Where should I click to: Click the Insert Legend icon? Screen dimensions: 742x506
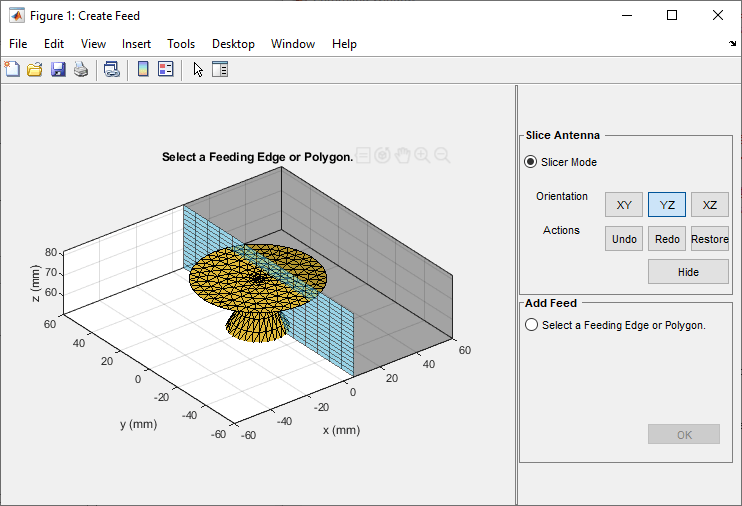166,69
